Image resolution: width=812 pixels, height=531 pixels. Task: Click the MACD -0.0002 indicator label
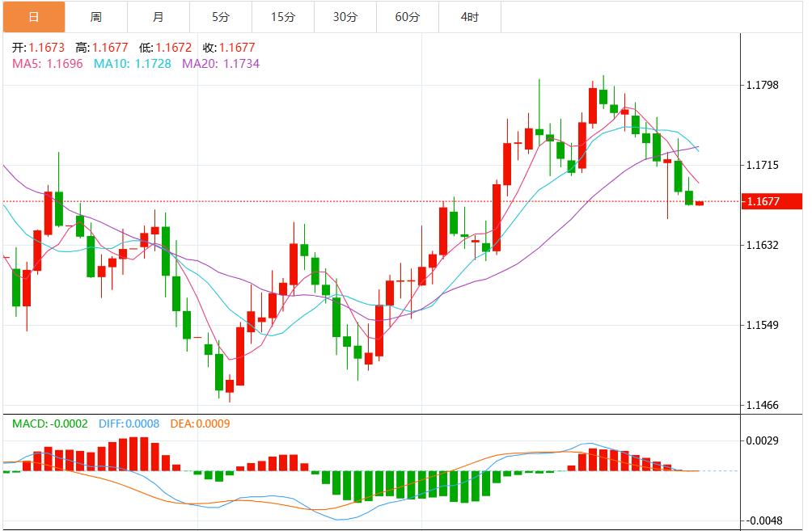50,424
